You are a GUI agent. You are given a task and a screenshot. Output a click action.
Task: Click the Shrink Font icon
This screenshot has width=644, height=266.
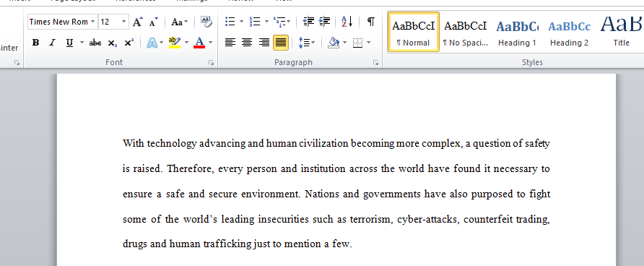[154, 22]
